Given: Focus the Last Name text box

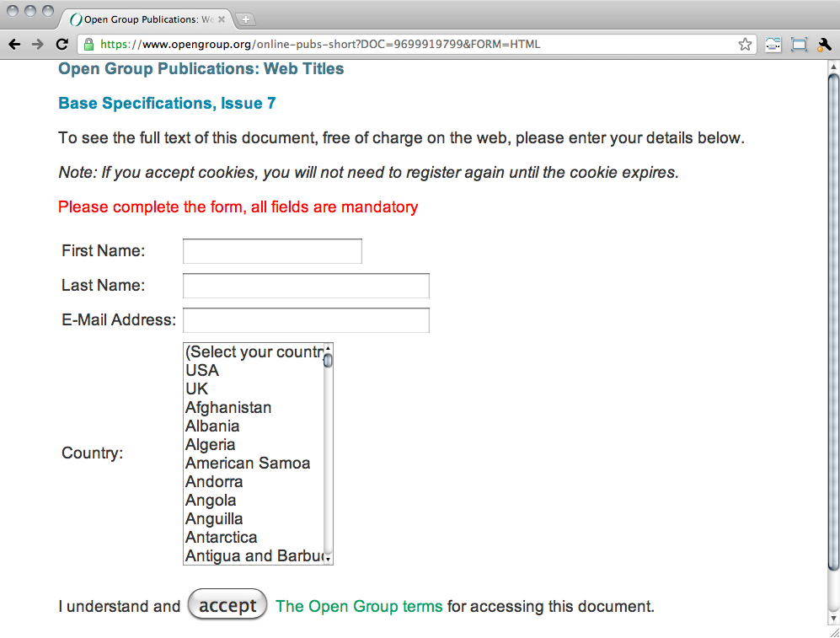Looking at the screenshot, I should pyautogui.click(x=306, y=286).
